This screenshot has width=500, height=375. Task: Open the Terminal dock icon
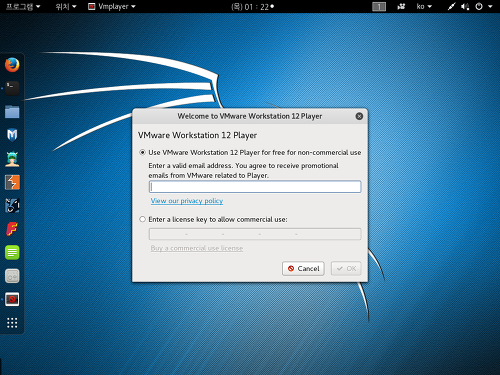tap(12, 88)
